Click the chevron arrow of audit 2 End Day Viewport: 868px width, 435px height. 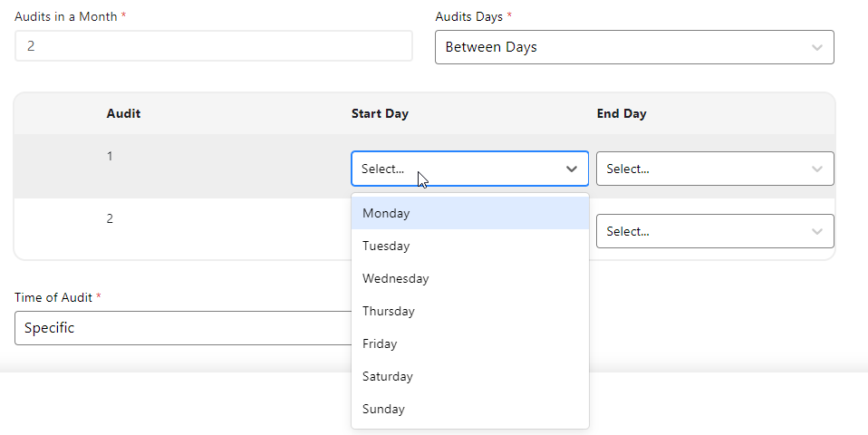(817, 231)
